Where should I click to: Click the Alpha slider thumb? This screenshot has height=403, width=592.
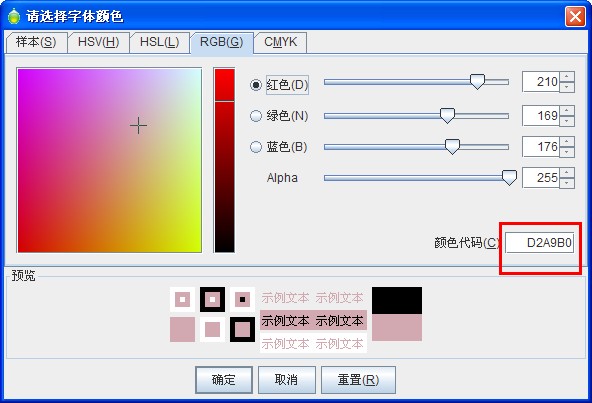pyautogui.click(x=509, y=177)
